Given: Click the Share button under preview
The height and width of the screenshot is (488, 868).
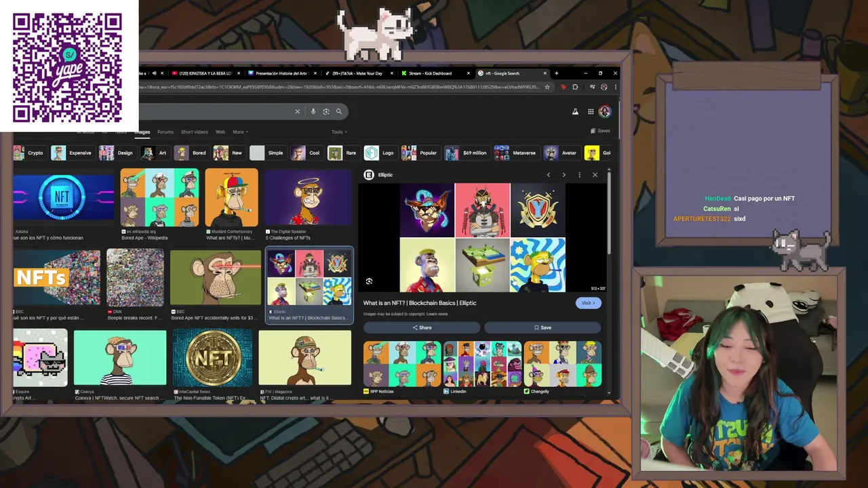Looking at the screenshot, I should click(422, 327).
